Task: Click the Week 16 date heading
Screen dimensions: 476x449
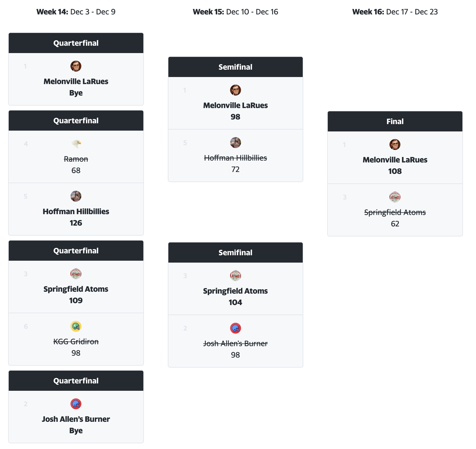Action: coord(395,12)
